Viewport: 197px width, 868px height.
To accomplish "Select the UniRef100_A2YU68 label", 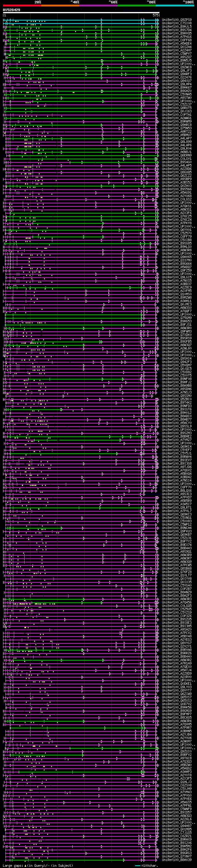I will point(177,196).
